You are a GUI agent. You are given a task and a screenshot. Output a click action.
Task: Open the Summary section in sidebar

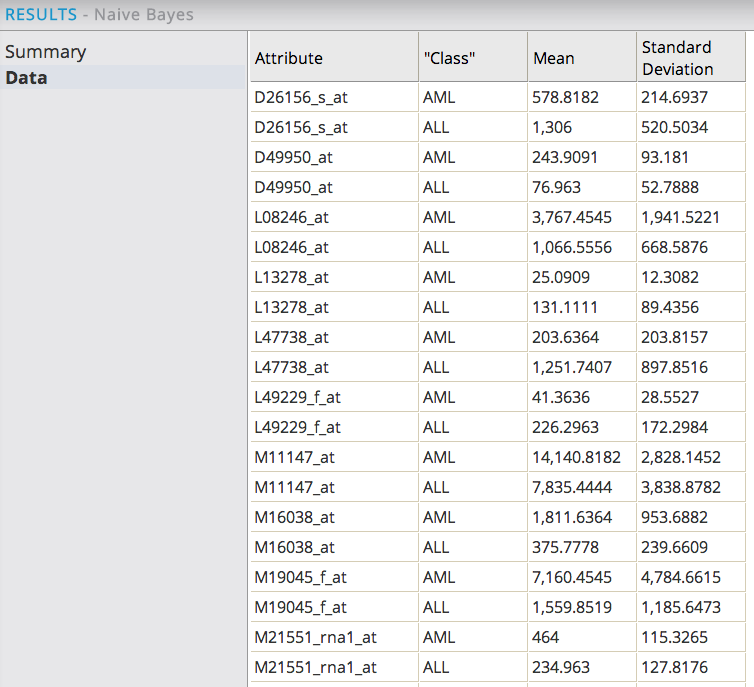[x=46, y=52]
